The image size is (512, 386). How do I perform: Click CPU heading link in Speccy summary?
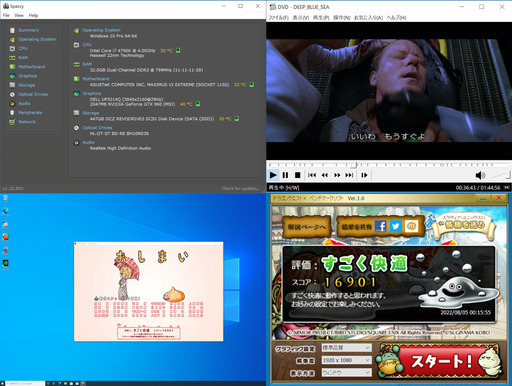click(87, 45)
